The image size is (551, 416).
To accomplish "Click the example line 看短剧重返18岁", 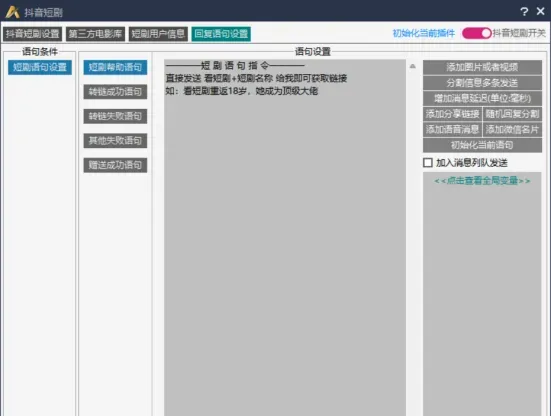I will coord(242,91).
